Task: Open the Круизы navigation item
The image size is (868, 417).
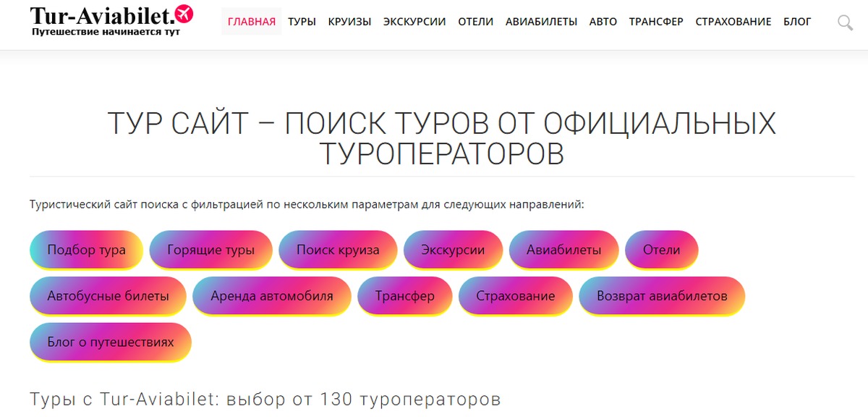Action: 349,22
